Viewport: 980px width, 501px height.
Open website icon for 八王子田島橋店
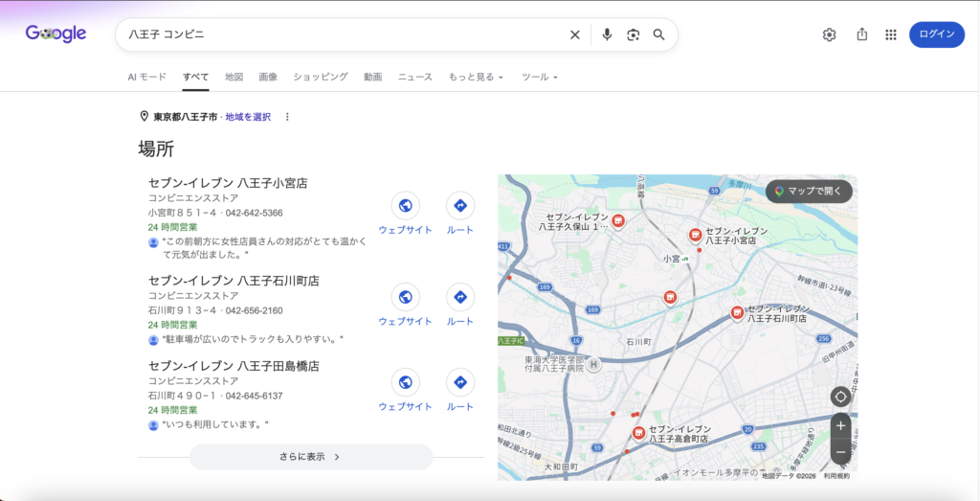pyautogui.click(x=405, y=382)
